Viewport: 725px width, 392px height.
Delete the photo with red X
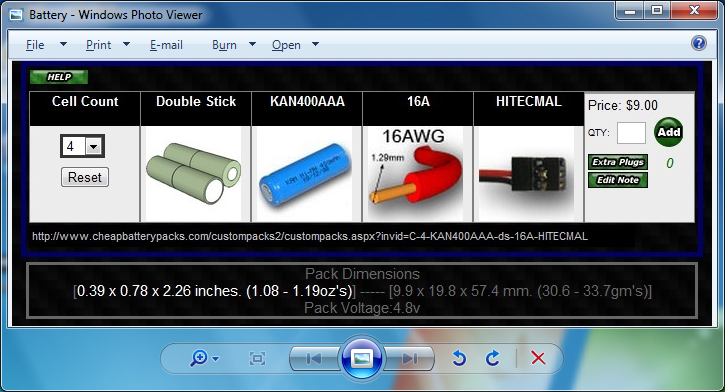click(538, 358)
